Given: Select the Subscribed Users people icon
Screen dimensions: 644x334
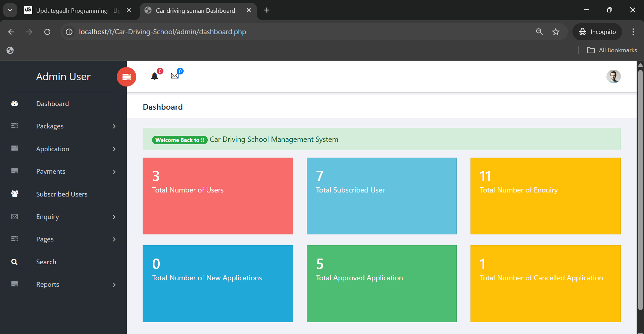Looking at the screenshot, I should [x=14, y=194].
